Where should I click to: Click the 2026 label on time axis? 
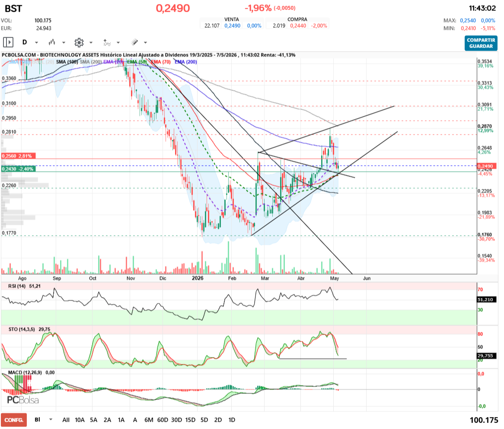tap(198, 278)
